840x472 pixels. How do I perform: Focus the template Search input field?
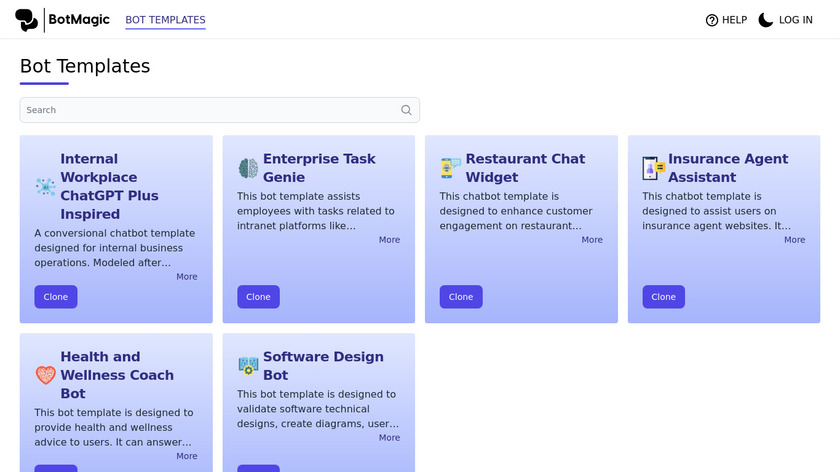coord(208,110)
